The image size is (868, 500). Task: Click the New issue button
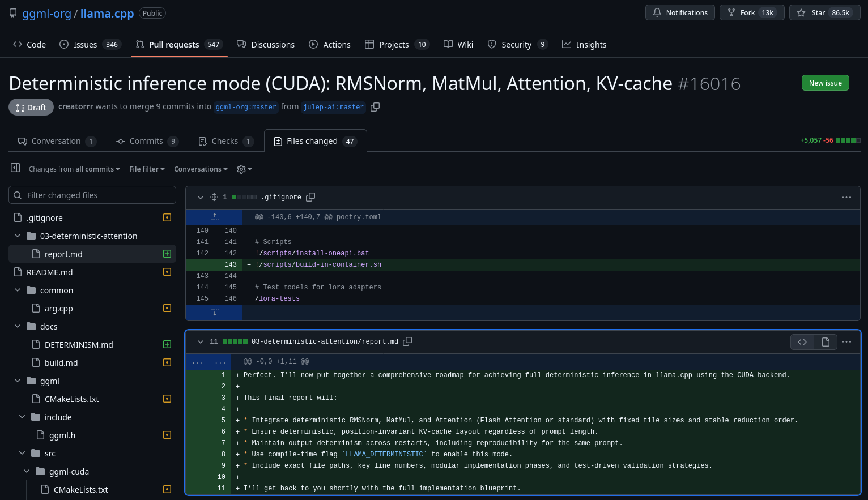[x=826, y=83]
